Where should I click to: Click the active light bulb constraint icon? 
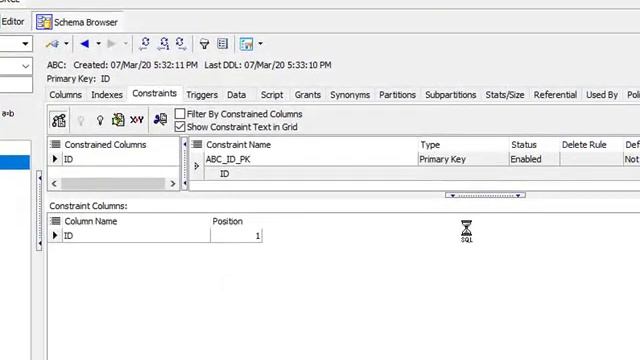(100, 120)
